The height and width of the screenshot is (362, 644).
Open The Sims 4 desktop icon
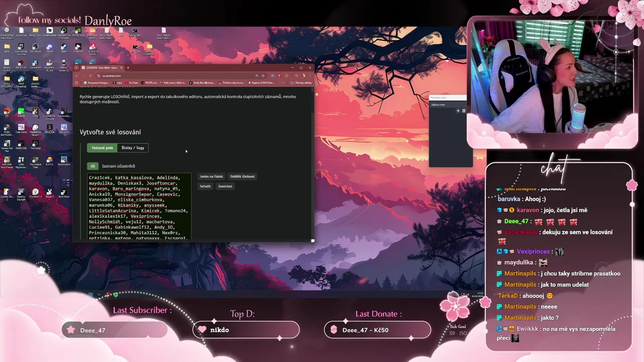pyautogui.click(x=35, y=193)
